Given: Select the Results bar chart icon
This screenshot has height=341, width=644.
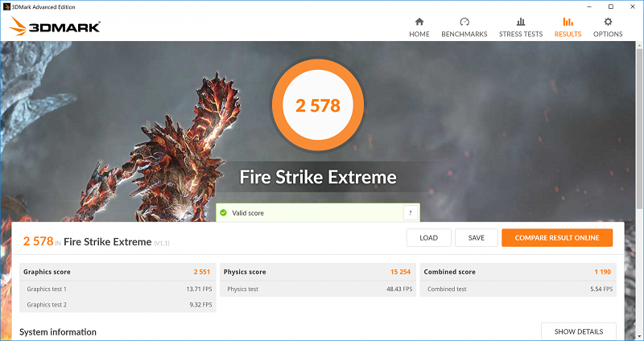Looking at the screenshot, I should click(x=568, y=22).
